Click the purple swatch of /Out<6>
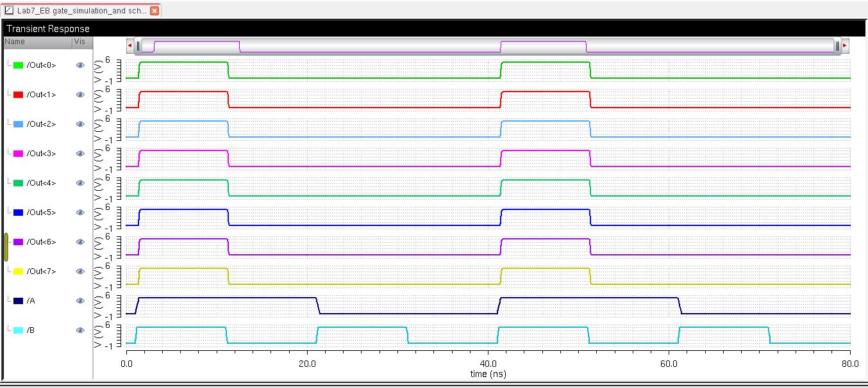The image size is (868, 388). 19,242
